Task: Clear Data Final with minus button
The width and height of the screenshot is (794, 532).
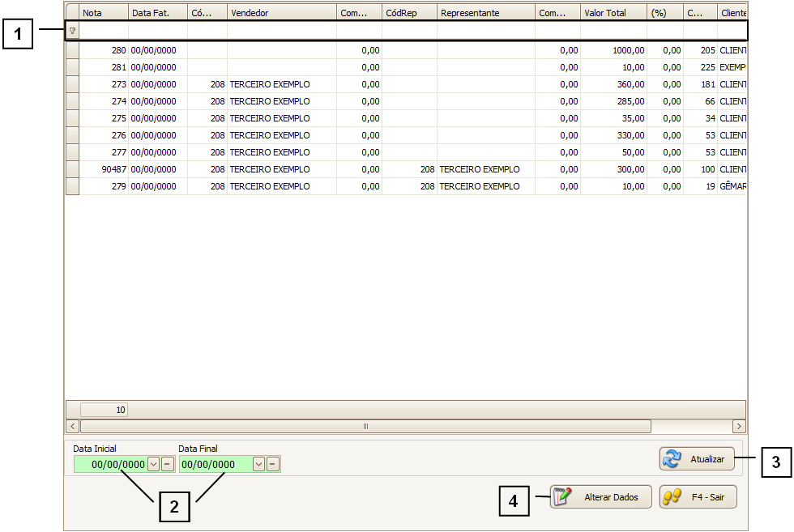Action: point(273,464)
